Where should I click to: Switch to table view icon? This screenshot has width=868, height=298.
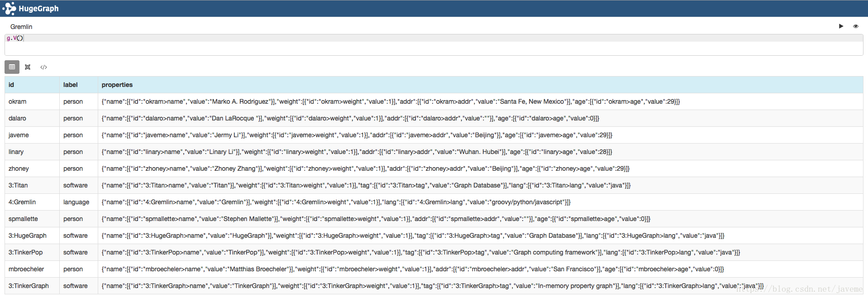12,67
